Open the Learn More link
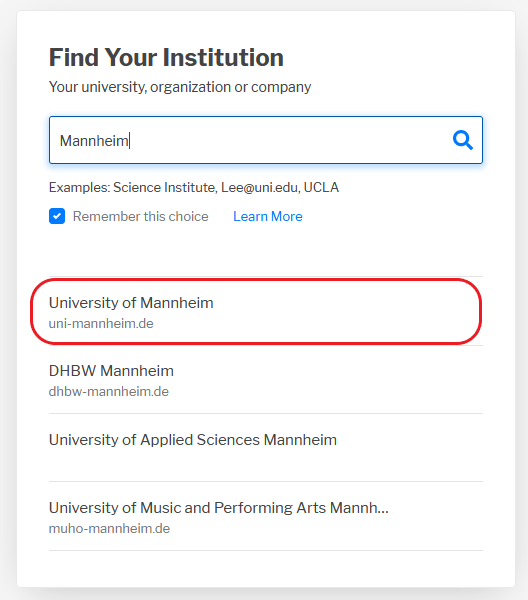Viewport: 528px width, 600px height. 268,216
